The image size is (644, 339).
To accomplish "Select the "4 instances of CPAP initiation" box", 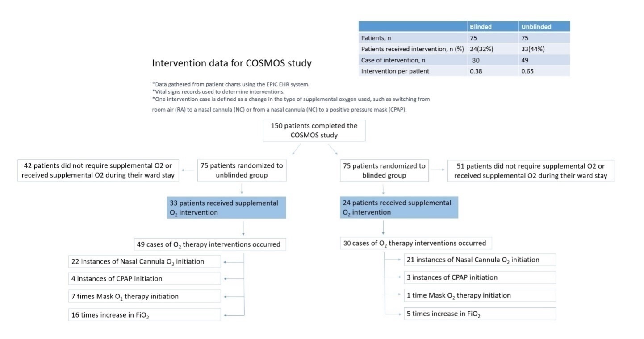I will click(x=144, y=278).
